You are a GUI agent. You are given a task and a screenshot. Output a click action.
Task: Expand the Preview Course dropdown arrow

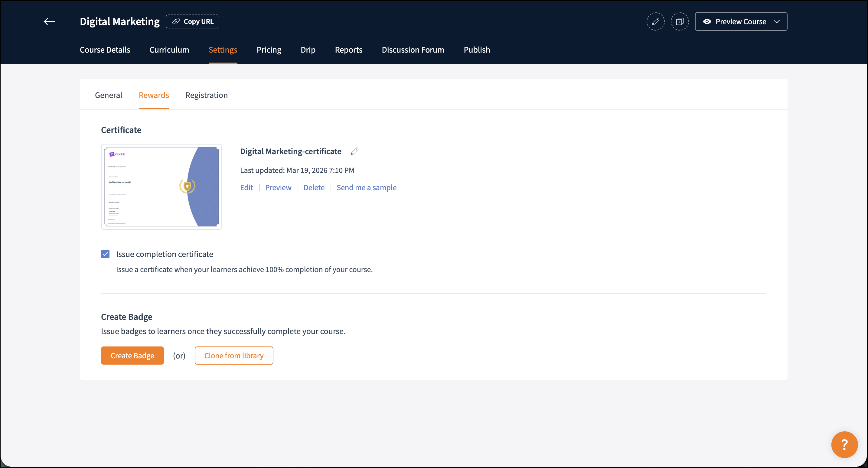click(777, 21)
